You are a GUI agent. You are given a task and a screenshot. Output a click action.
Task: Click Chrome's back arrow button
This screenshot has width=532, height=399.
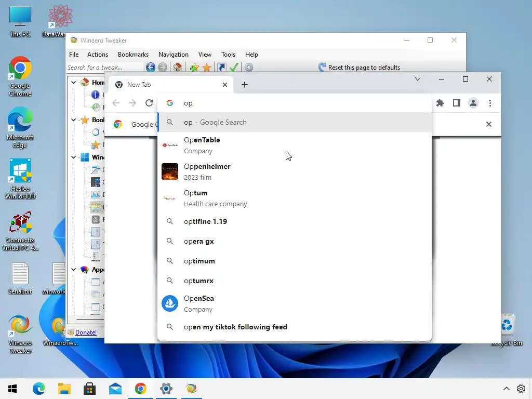116,103
